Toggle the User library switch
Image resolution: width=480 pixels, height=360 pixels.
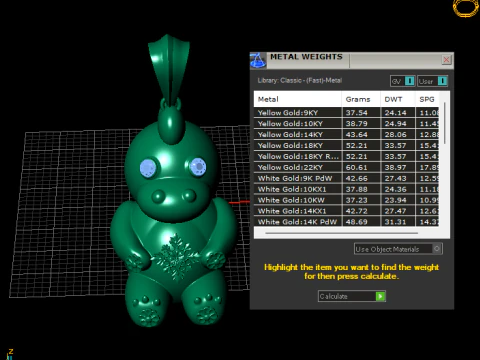(x=432, y=81)
